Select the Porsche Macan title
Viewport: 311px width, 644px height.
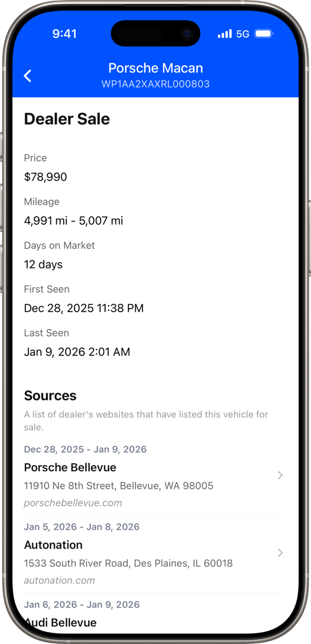point(155,68)
